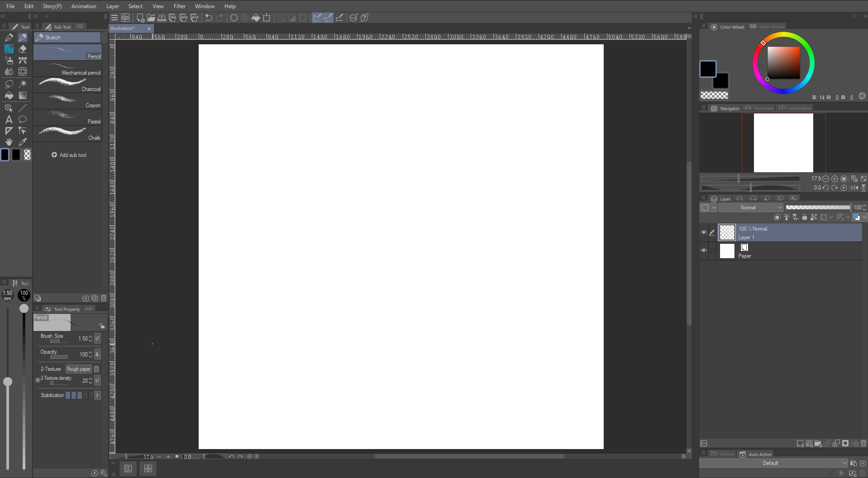Open palette color dropdown in Layer panel

click(x=709, y=208)
